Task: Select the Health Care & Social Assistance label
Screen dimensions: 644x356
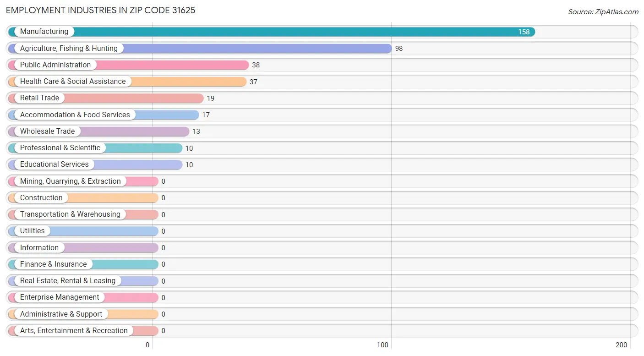Action: [73, 81]
